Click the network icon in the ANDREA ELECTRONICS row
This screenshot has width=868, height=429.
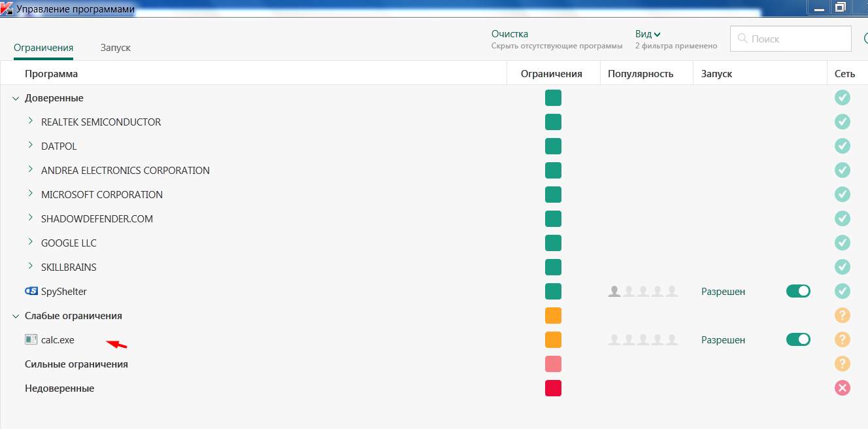843,170
